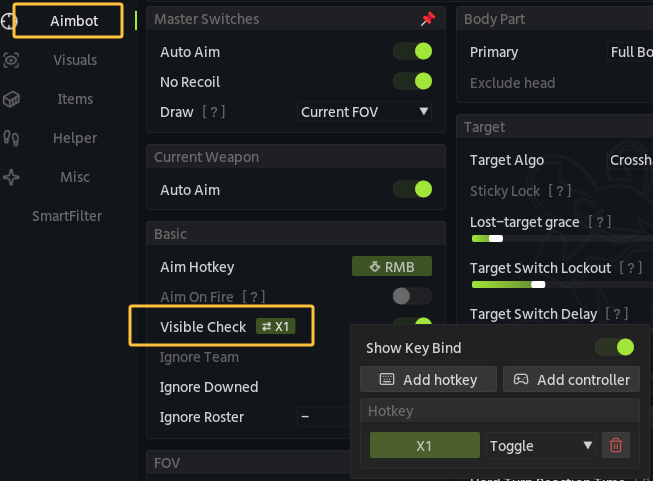This screenshot has height=481, width=653.
Task: Adjust the Target Switch Lockout slider
Action: 562,284
